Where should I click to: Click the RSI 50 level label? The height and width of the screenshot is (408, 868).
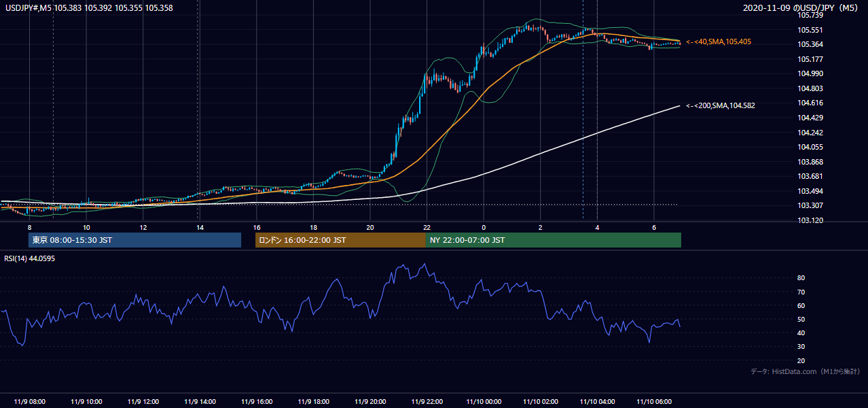pos(801,319)
